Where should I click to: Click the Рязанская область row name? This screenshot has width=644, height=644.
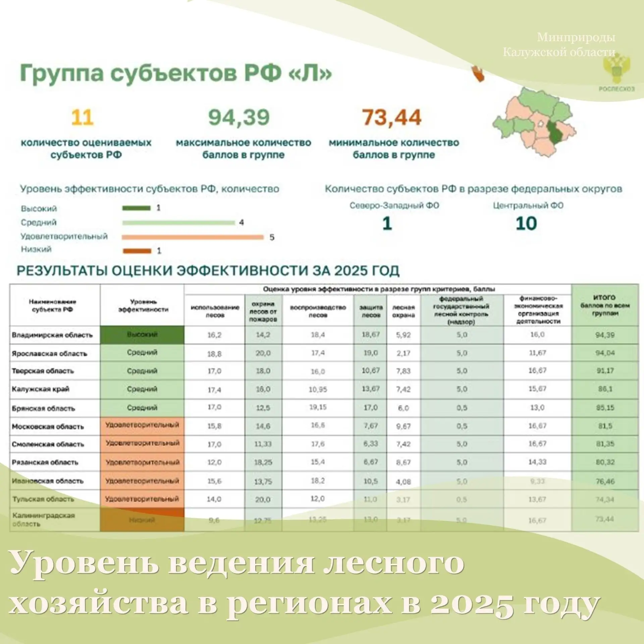coord(45,462)
